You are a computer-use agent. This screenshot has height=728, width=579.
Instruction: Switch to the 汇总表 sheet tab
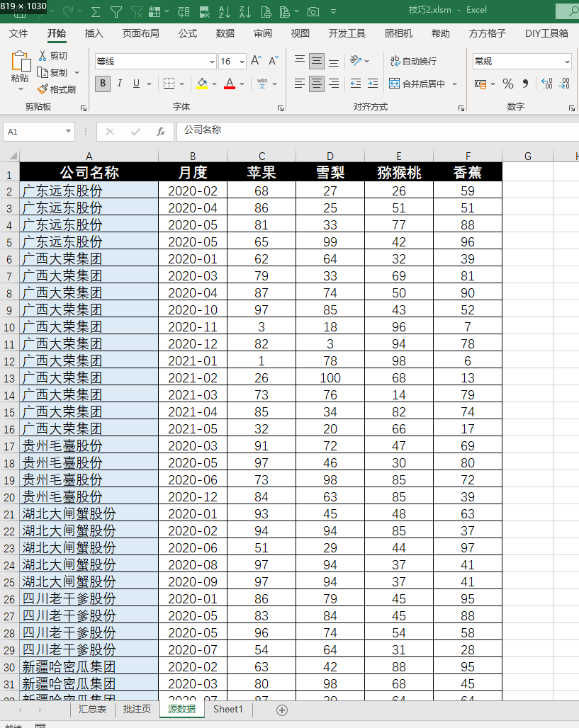(x=92, y=710)
